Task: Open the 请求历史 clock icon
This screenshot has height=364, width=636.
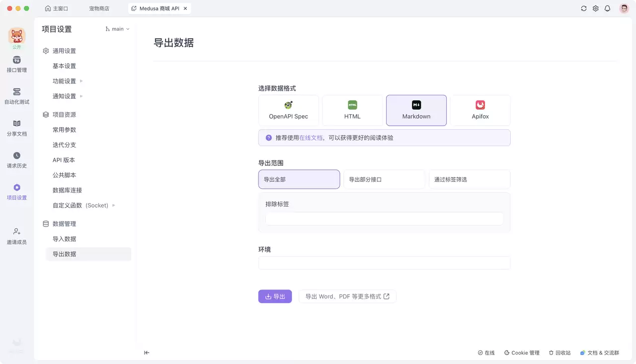Action: tap(17, 155)
